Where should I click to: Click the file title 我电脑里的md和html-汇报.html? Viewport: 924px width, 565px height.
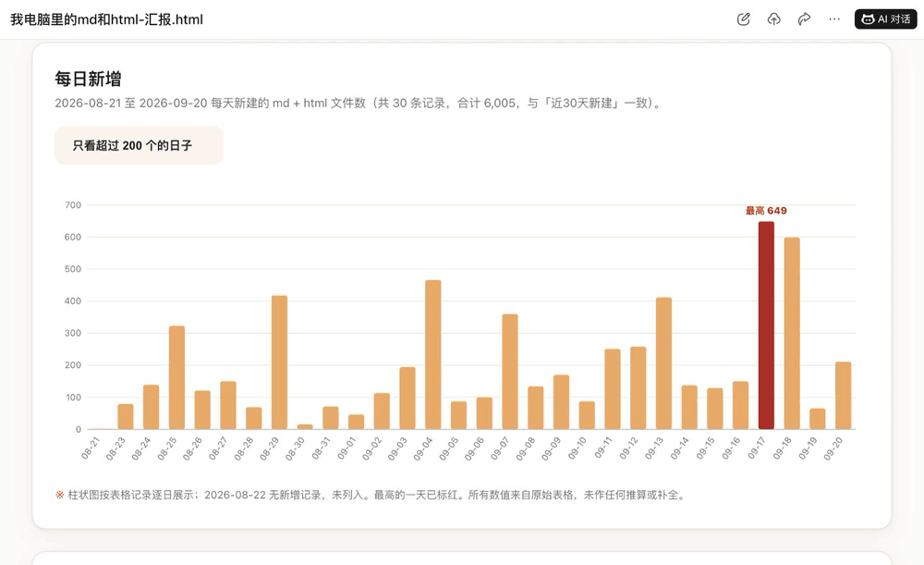(x=106, y=19)
